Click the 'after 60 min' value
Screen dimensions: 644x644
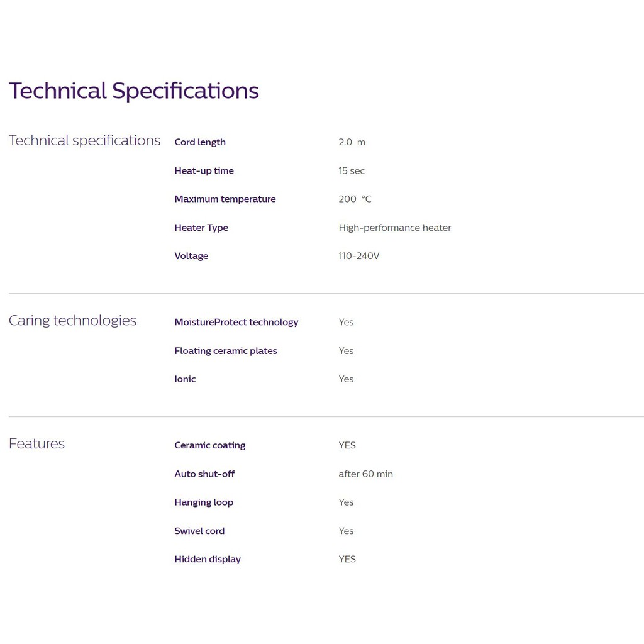[x=365, y=474]
